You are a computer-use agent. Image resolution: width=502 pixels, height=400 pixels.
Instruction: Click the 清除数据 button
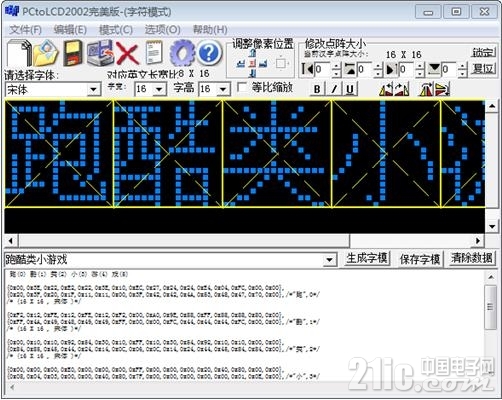point(471,258)
